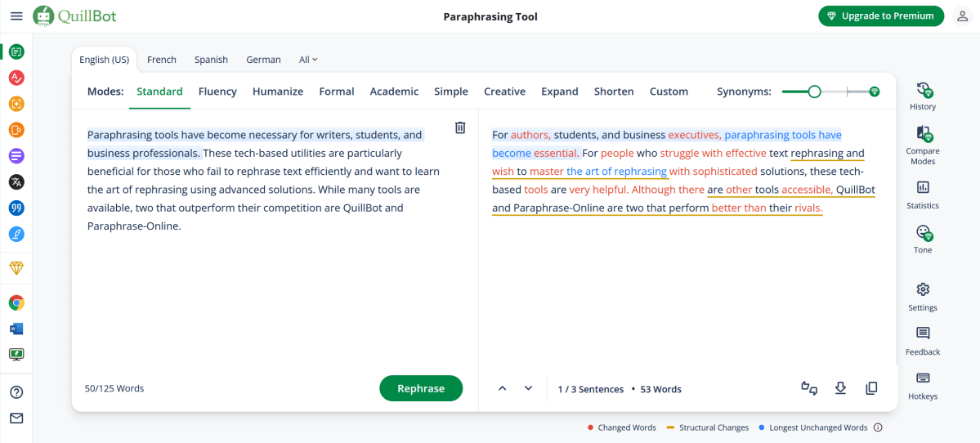The image size is (980, 443).
Task: Open Settings in the right sidebar
Action: (x=922, y=296)
